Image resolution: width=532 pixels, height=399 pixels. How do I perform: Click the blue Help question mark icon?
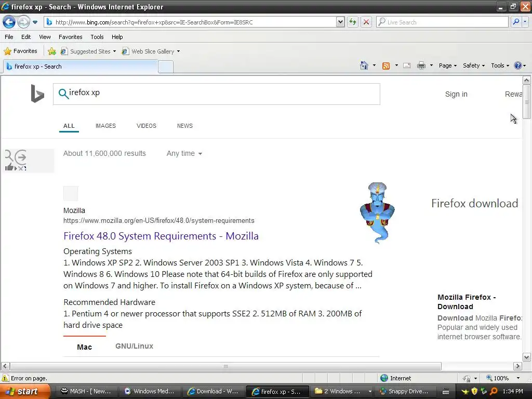[x=518, y=65]
